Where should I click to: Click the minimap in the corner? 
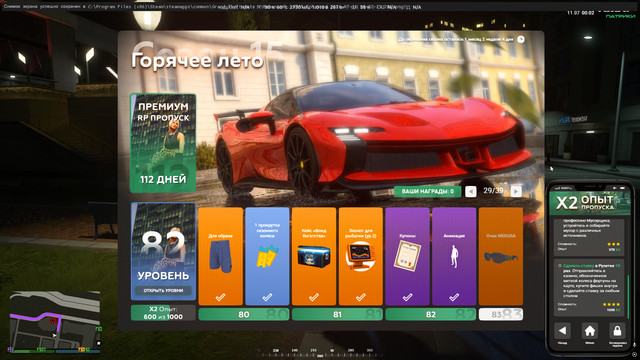pyautogui.click(x=55, y=321)
